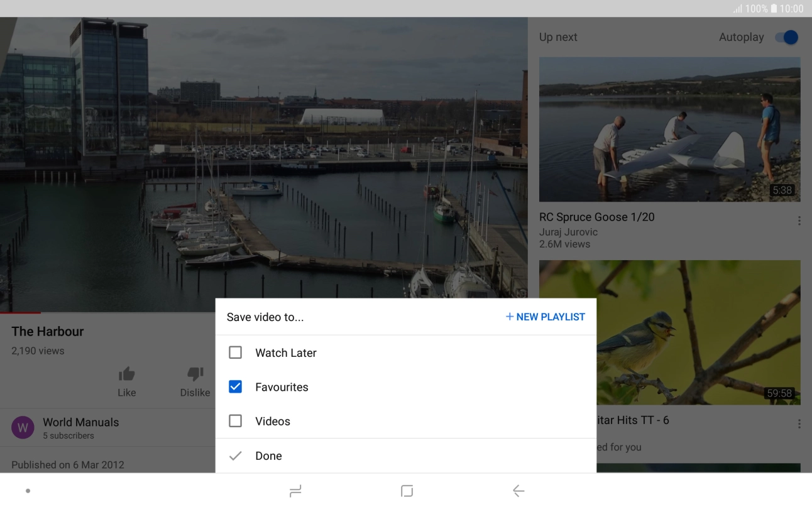Image resolution: width=812 pixels, height=507 pixels.
Task: Check the Watch Later checkbox
Action: 235,353
